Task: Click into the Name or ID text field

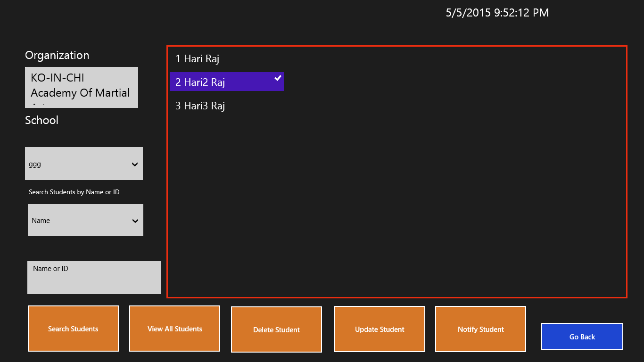Action: click(94, 278)
